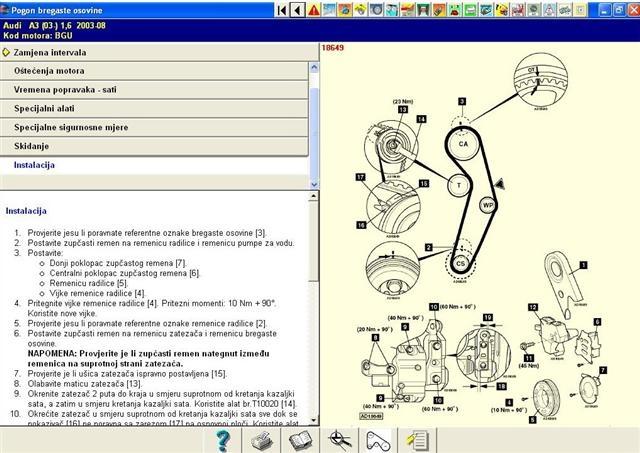
Task: Select Specijalne sigurnosne mjere
Action: point(154,127)
